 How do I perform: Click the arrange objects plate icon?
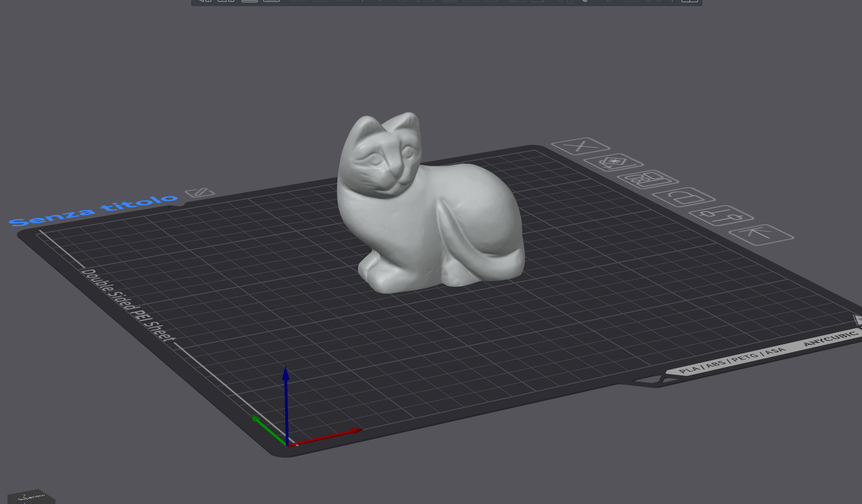tap(648, 179)
